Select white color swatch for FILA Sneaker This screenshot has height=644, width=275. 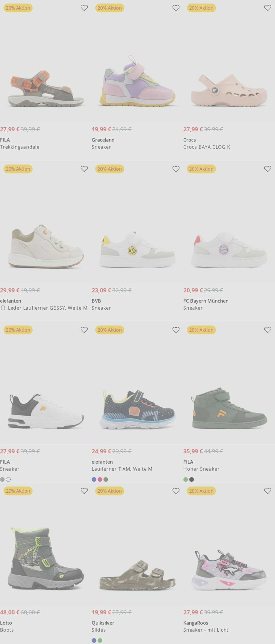click(x=8, y=479)
